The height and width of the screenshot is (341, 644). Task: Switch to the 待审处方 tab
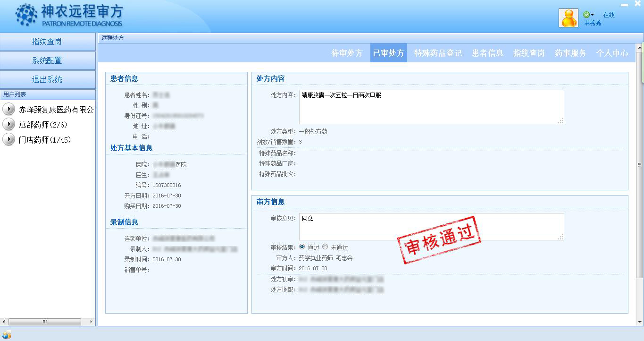(x=347, y=53)
